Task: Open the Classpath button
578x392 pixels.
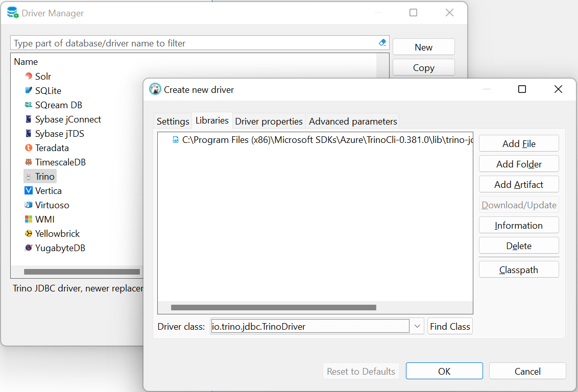Action: point(519,269)
